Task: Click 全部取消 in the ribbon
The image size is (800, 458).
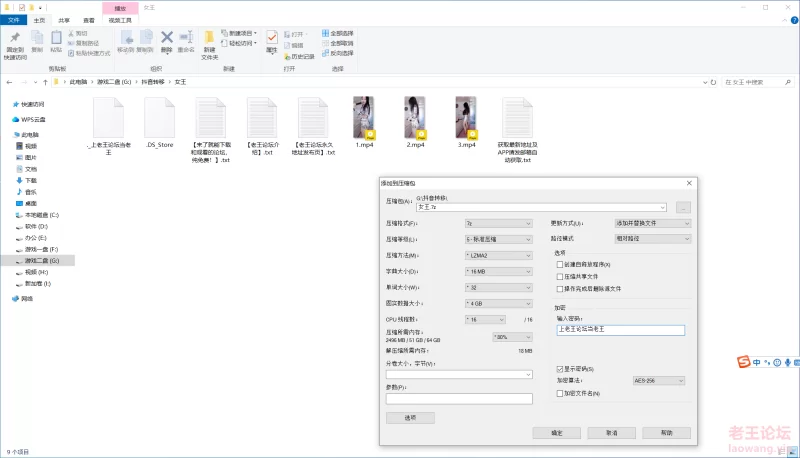Action: [338, 43]
